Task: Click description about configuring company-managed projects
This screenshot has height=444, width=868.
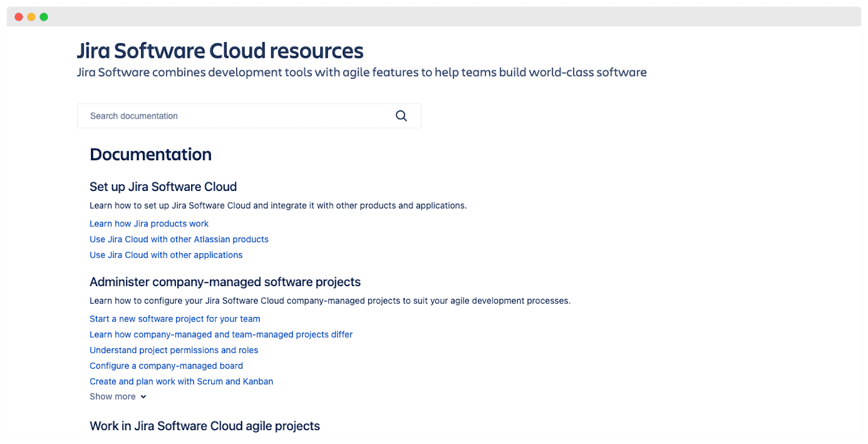Action: click(x=330, y=301)
